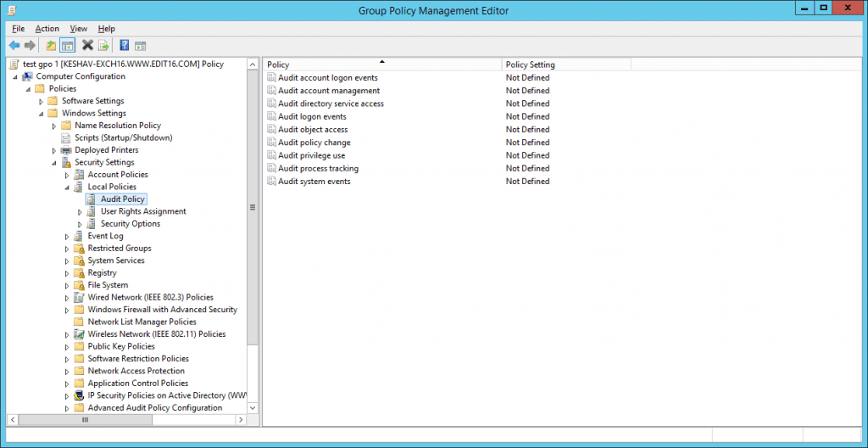Open the View menu
Image resolution: width=868 pixels, height=448 pixels.
pyautogui.click(x=79, y=28)
